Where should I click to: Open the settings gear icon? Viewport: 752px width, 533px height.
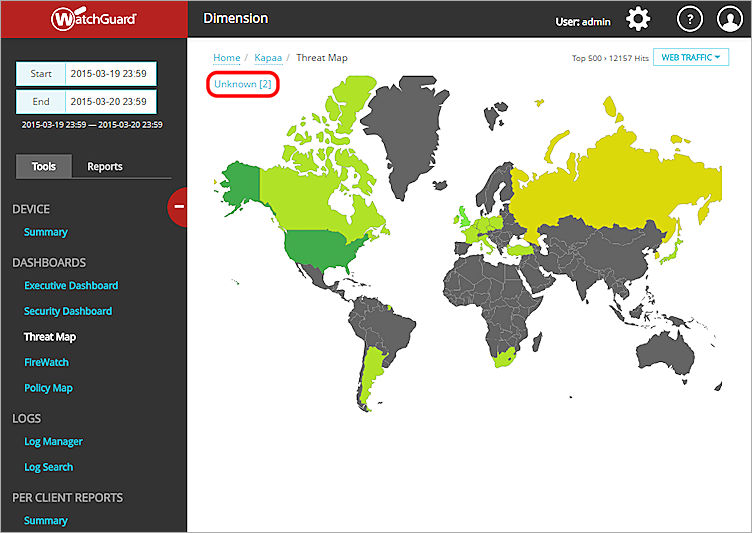coord(638,19)
